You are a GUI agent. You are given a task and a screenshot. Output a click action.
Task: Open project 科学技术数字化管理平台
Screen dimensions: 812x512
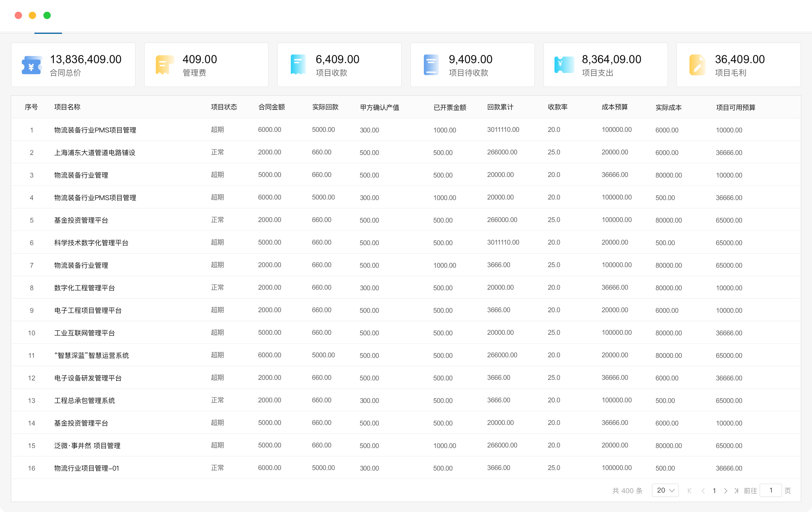pos(91,243)
